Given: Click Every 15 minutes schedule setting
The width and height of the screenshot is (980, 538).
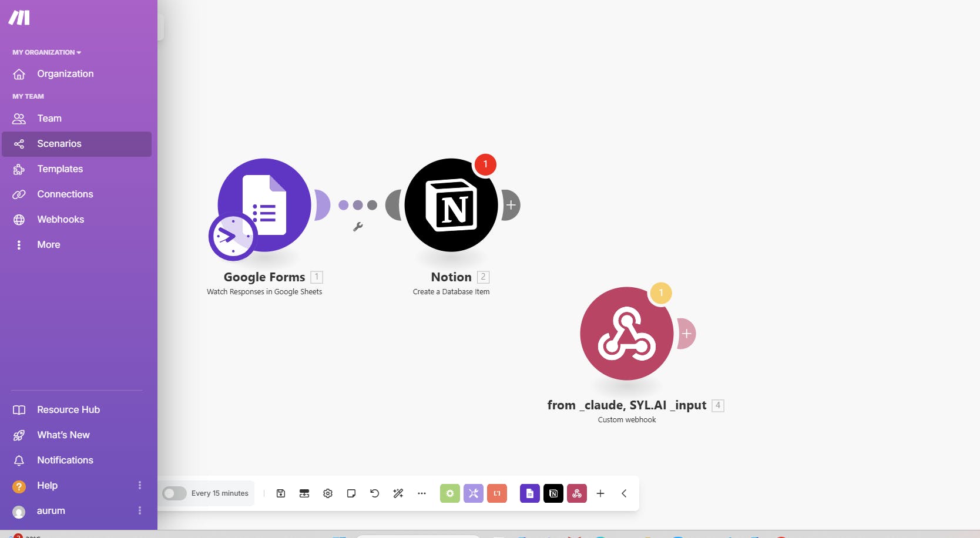Looking at the screenshot, I should (220, 493).
